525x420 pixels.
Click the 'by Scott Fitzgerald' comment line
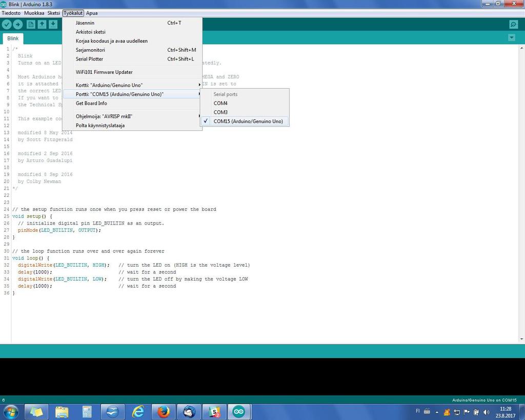(x=45, y=139)
